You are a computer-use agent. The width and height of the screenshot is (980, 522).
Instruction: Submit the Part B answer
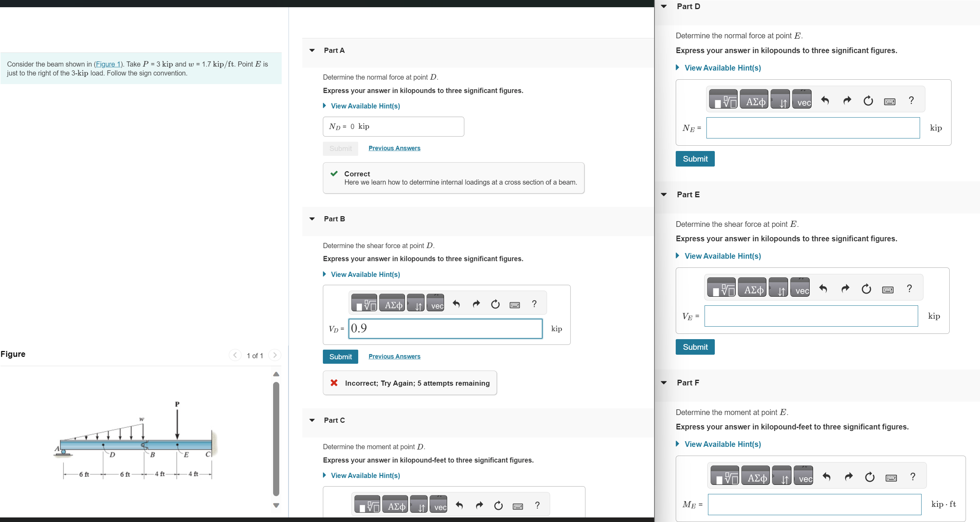(x=340, y=357)
